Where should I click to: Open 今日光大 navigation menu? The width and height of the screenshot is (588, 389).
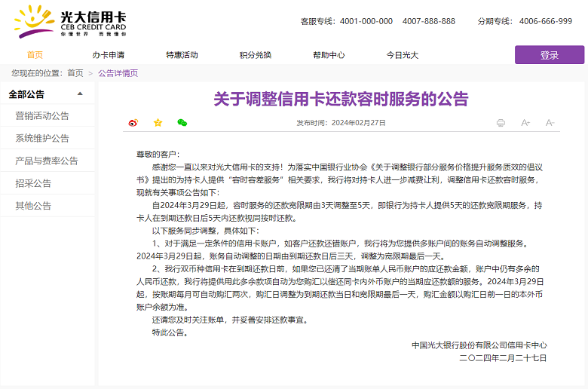pos(403,55)
